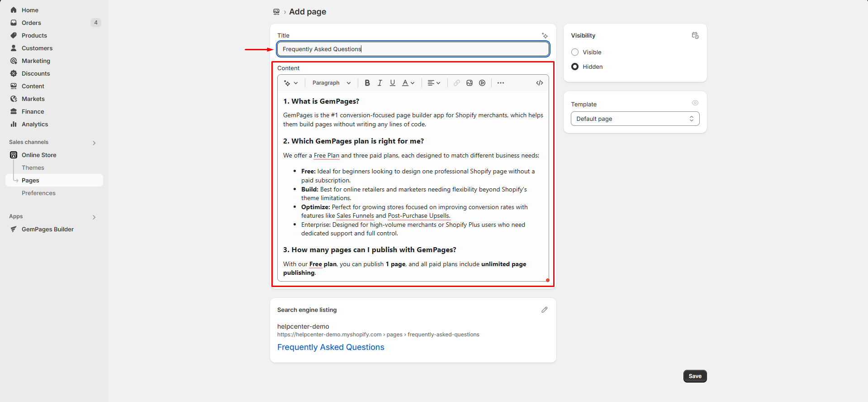Go to Pages in Online Store menu

[x=30, y=180]
